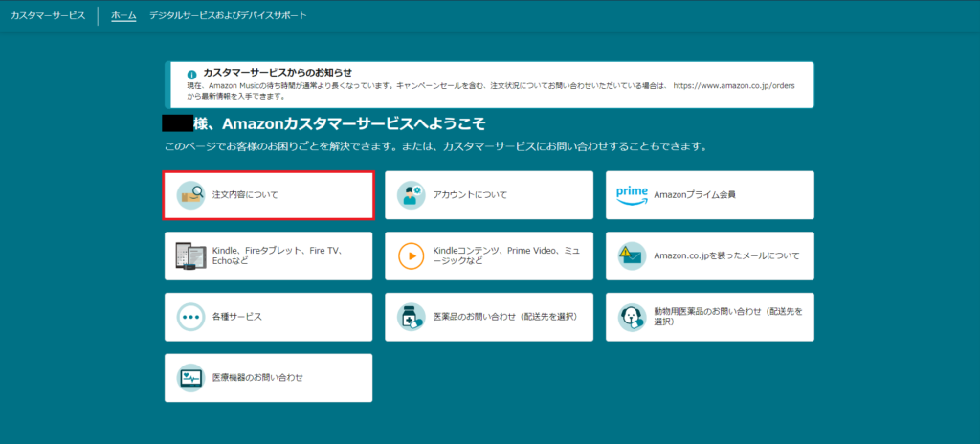Image resolution: width=980 pixels, height=444 pixels.
Task: Open the Amazonプライム会員 card
Action: [x=709, y=195]
